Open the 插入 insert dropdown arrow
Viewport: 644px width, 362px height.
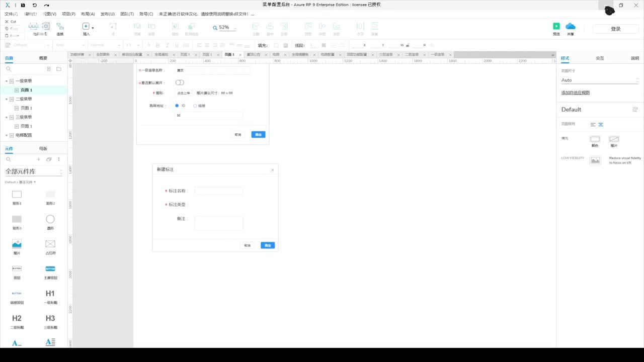point(93,28)
